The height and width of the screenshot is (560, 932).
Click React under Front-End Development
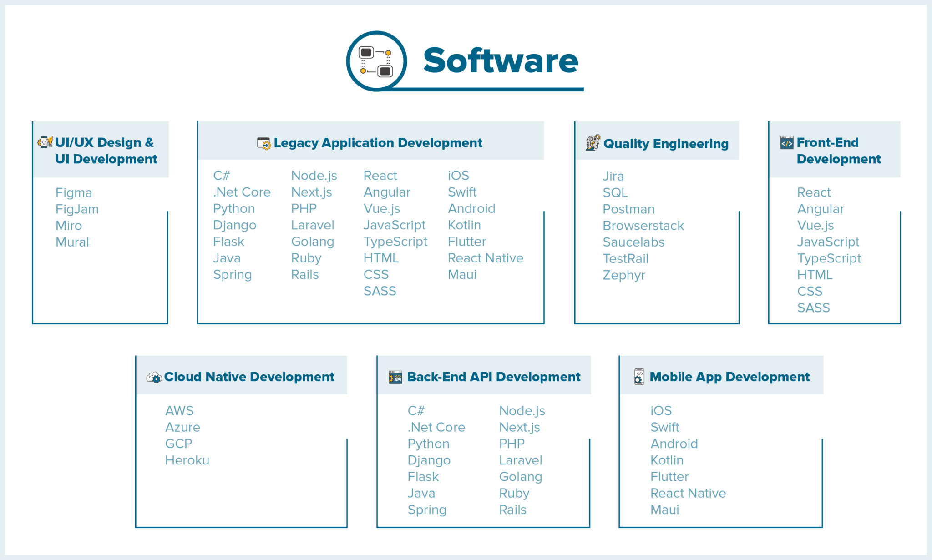click(x=814, y=192)
